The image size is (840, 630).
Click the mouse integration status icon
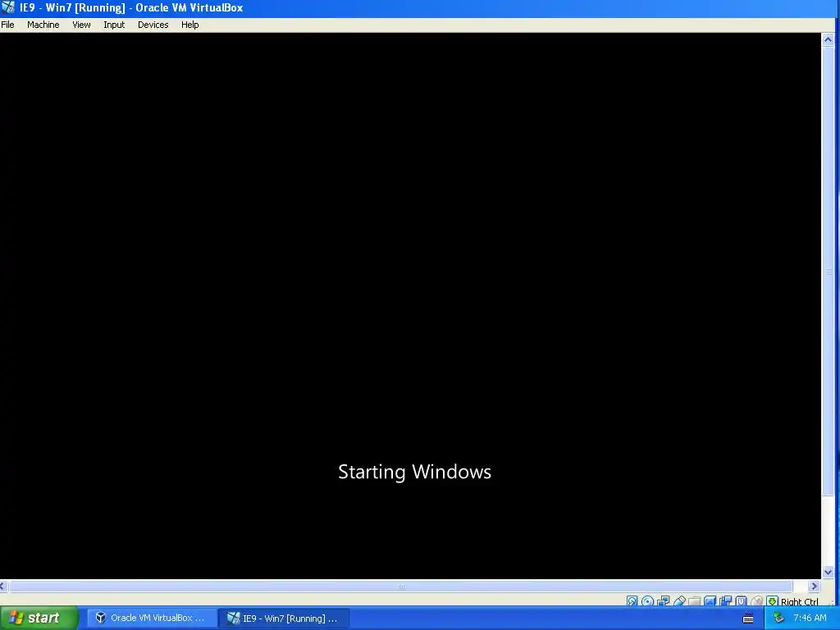click(757, 601)
